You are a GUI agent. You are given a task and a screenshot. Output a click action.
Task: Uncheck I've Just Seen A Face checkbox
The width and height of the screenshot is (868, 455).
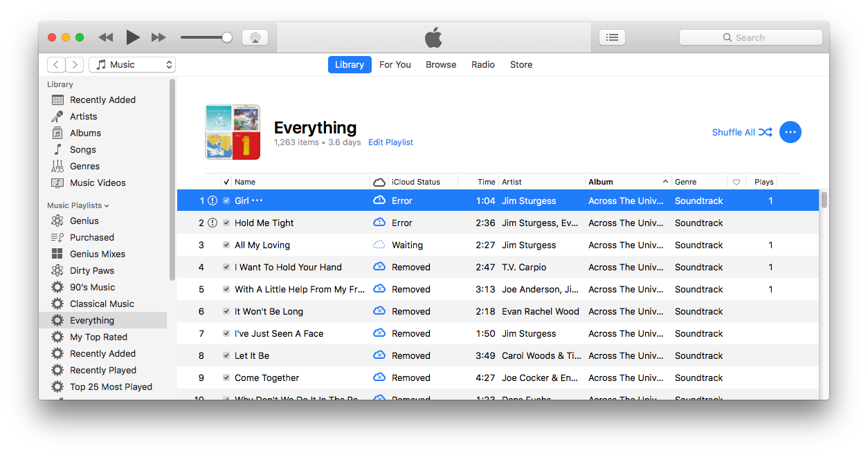click(x=226, y=333)
